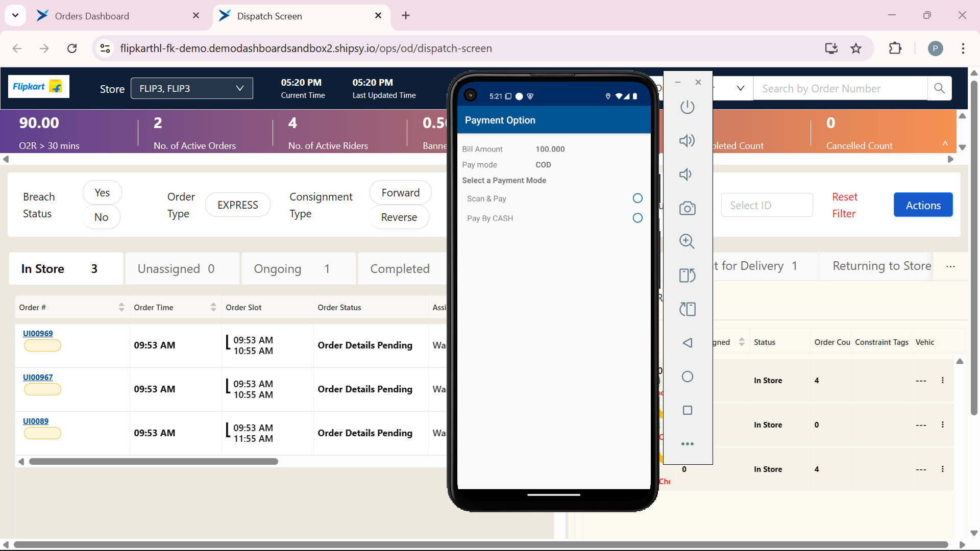Collapse the stats banner caret
This screenshot has height=551, width=980.
945,144
